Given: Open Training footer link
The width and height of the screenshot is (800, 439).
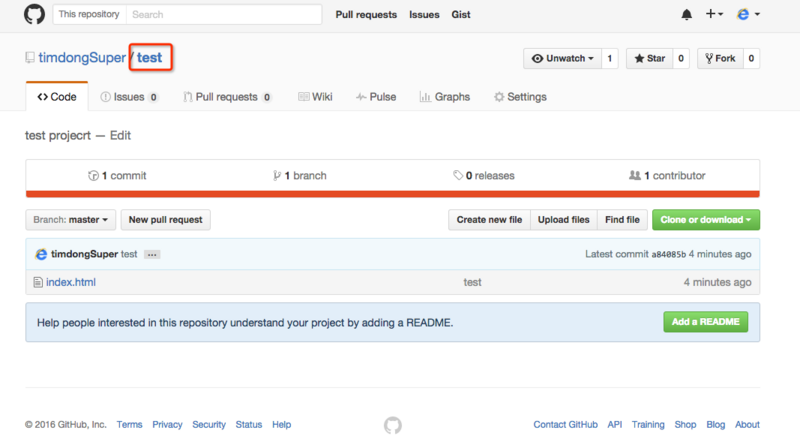Looking at the screenshot, I should [648, 425].
